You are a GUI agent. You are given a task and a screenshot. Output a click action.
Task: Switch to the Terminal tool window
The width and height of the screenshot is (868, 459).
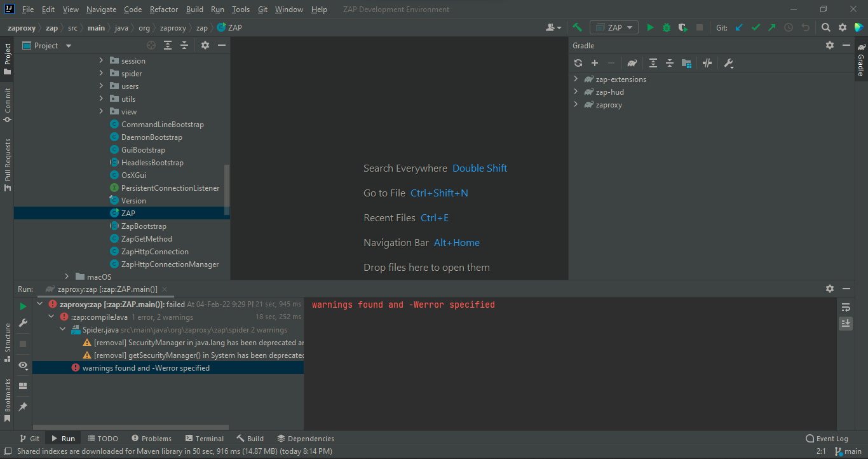click(204, 438)
